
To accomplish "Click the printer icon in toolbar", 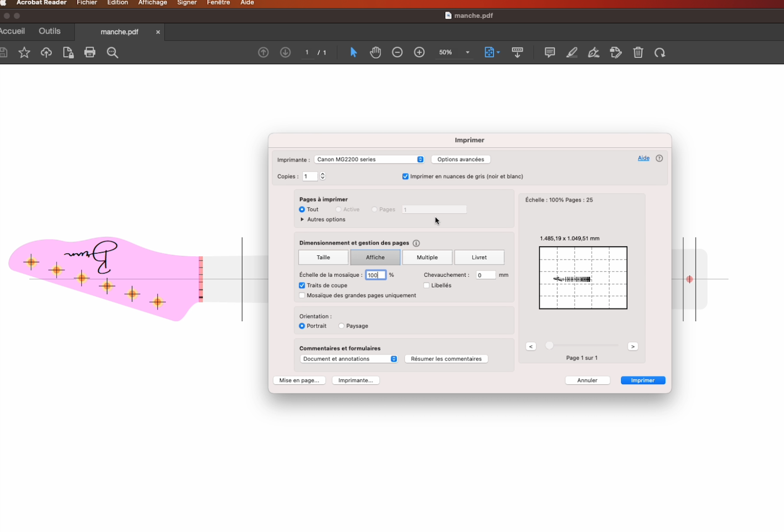I will coord(90,53).
